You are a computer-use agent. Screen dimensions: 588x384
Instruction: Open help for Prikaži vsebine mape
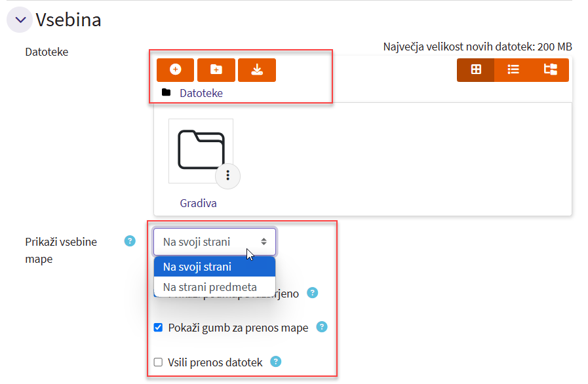coord(130,241)
